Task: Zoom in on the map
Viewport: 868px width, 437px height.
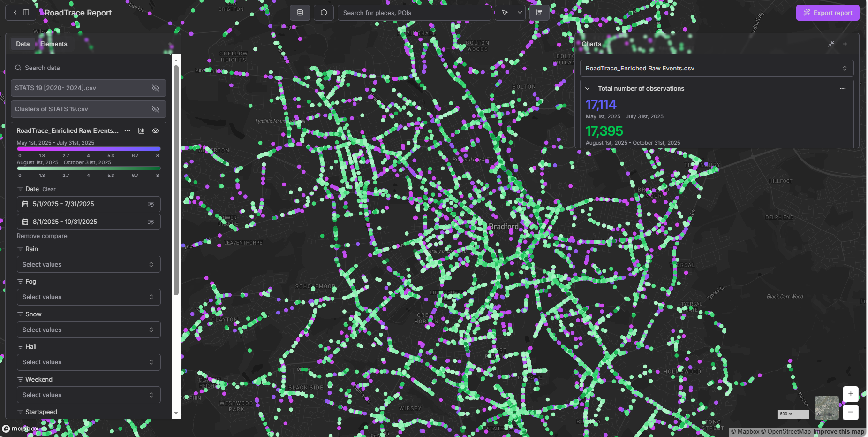Action: (851, 394)
